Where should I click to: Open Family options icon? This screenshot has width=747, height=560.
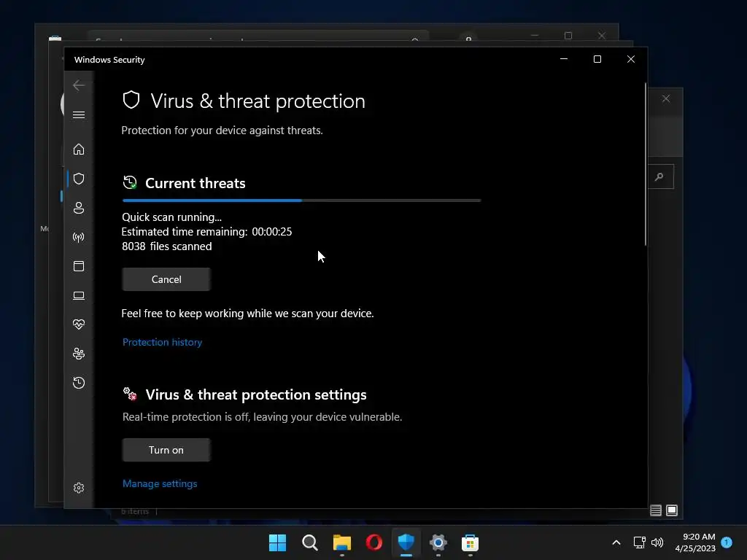tap(79, 354)
